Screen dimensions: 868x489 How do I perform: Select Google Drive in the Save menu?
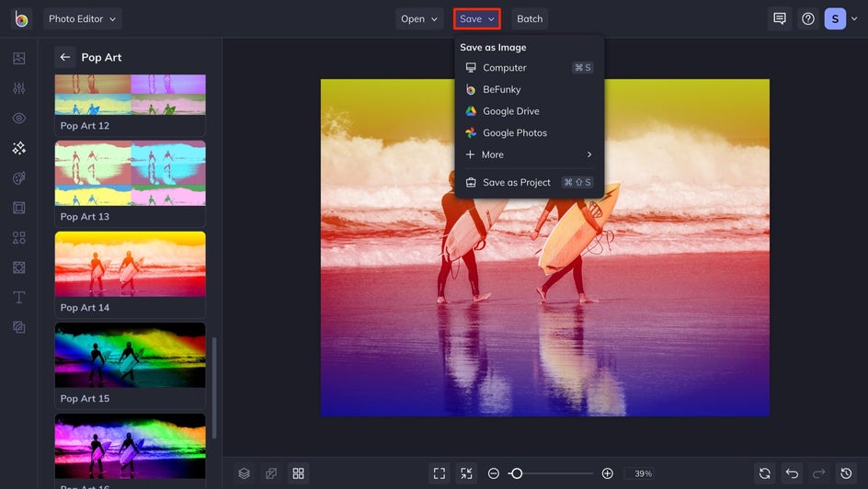510,111
